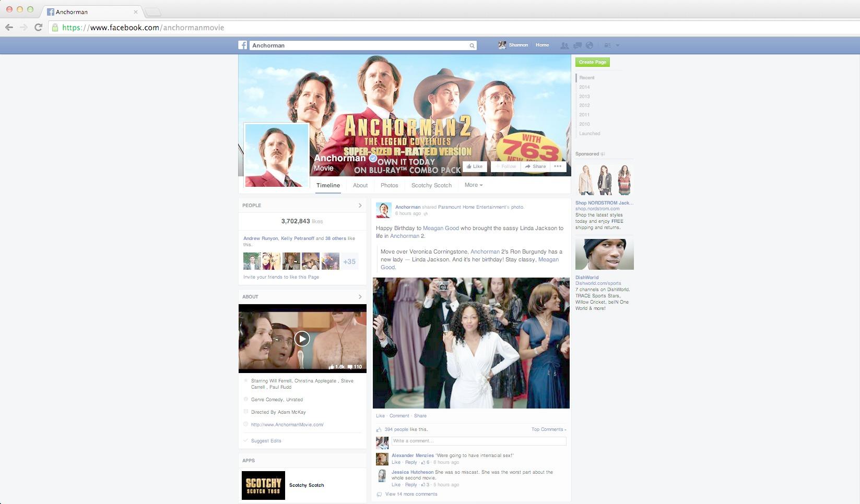This screenshot has height=504, width=860.
Task: View 14 more comments
Action: (x=411, y=494)
